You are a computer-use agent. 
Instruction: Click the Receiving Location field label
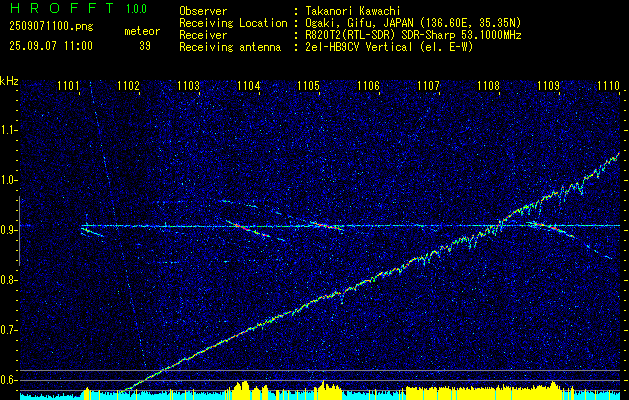coord(233,23)
